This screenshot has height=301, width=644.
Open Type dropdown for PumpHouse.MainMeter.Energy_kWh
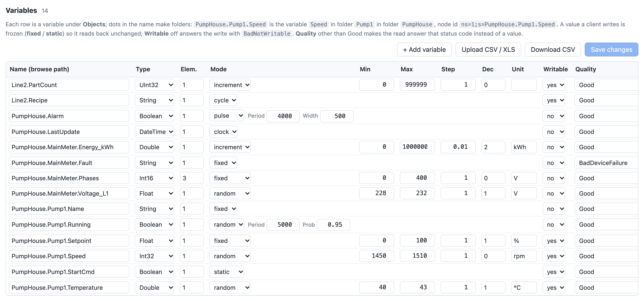(155, 147)
